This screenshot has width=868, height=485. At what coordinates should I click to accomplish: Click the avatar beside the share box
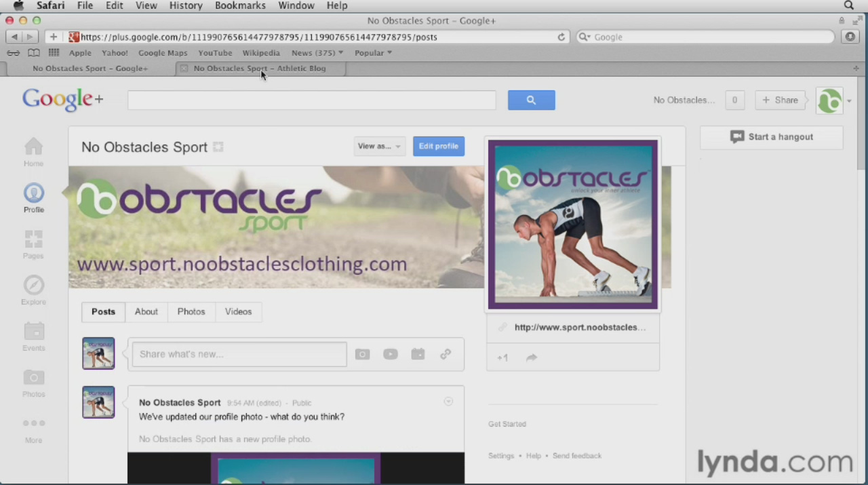pyautogui.click(x=98, y=353)
